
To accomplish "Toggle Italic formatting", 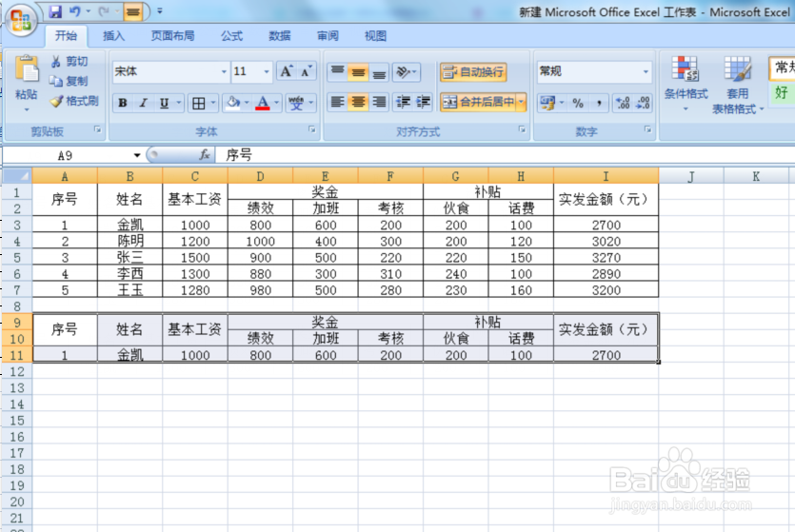I will [143, 103].
